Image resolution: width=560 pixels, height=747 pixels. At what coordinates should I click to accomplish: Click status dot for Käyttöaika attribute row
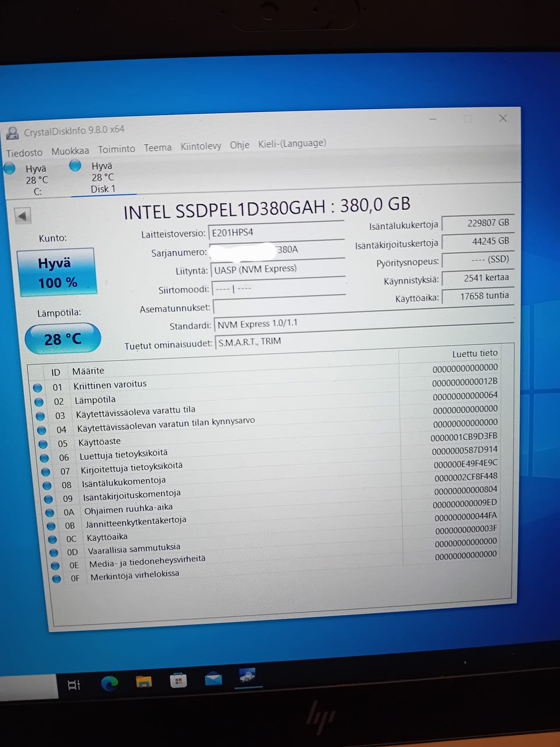coord(52,539)
